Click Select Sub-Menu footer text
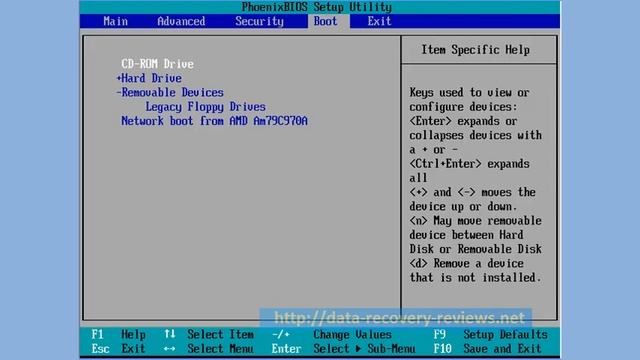Viewport: 640px width, 360px height. pos(364,349)
